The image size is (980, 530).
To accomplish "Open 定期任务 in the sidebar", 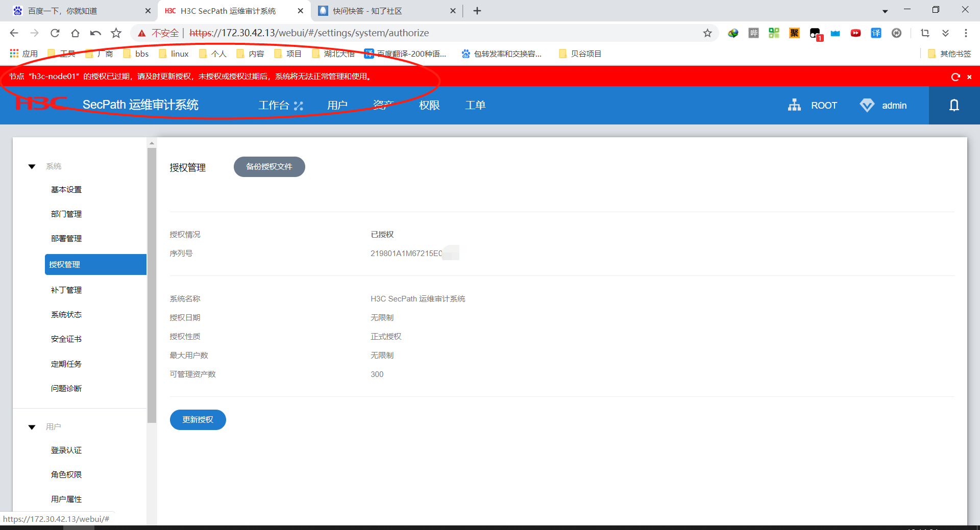I will [x=66, y=364].
